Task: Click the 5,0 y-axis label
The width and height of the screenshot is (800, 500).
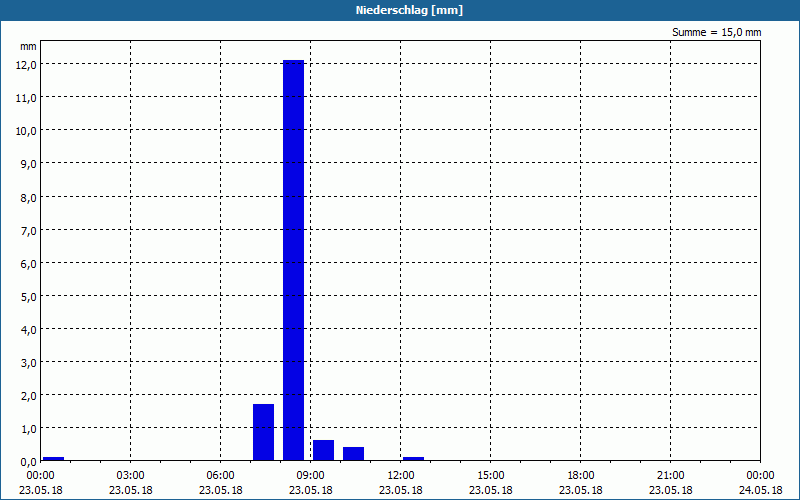Action: click(x=28, y=296)
